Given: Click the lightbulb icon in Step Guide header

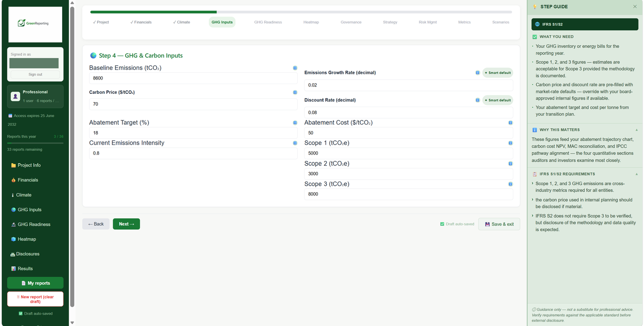Looking at the screenshot, I should tap(535, 7).
